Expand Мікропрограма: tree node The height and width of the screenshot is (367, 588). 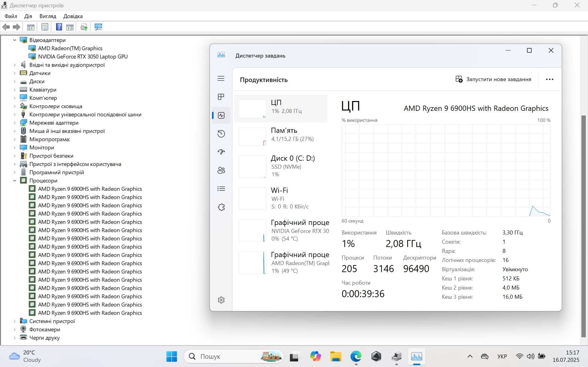[14, 139]
